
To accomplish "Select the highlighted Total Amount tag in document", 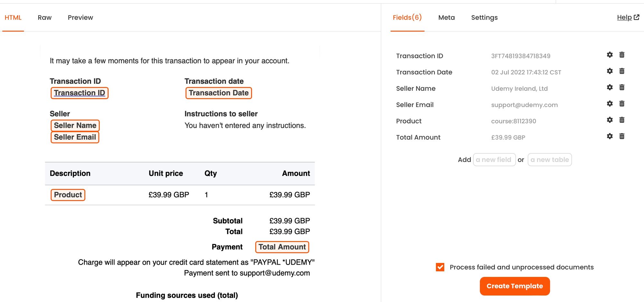I will click(282, 247).
